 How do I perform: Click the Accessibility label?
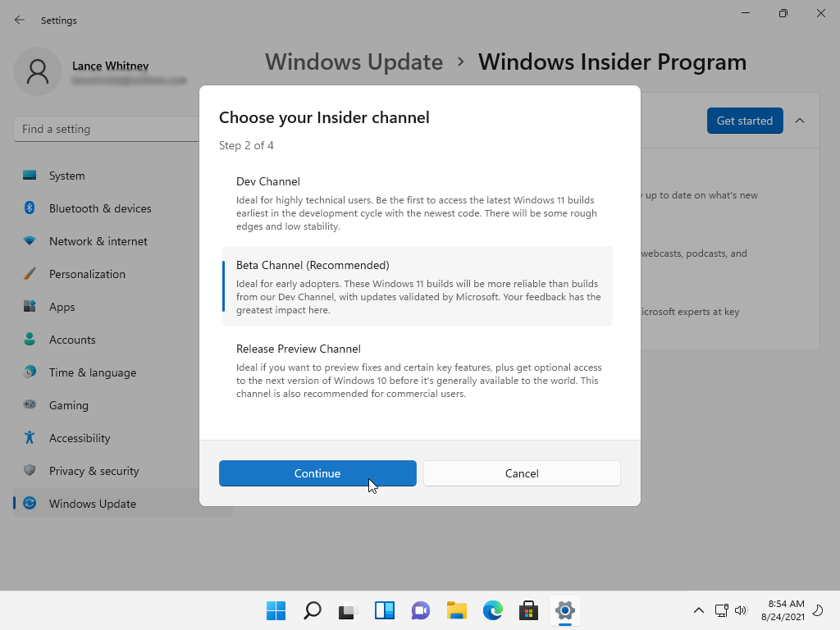click(80, 438)
